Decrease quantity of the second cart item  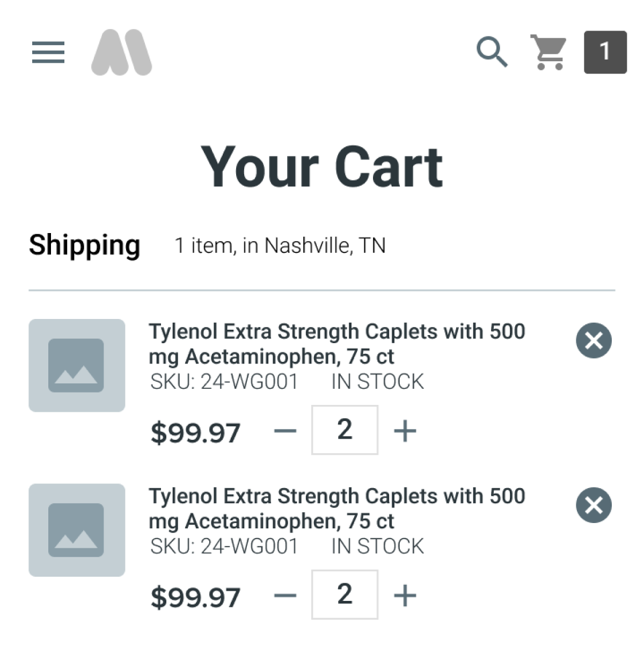(285, 596)
